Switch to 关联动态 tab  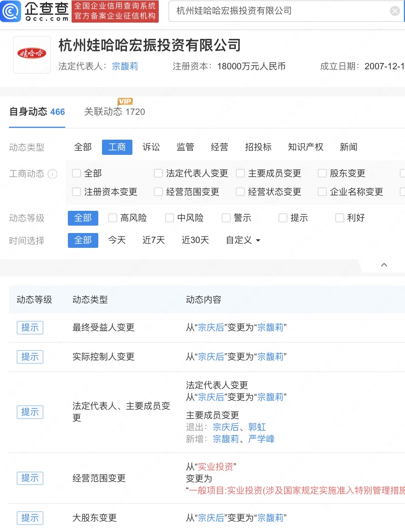point(115,112)
